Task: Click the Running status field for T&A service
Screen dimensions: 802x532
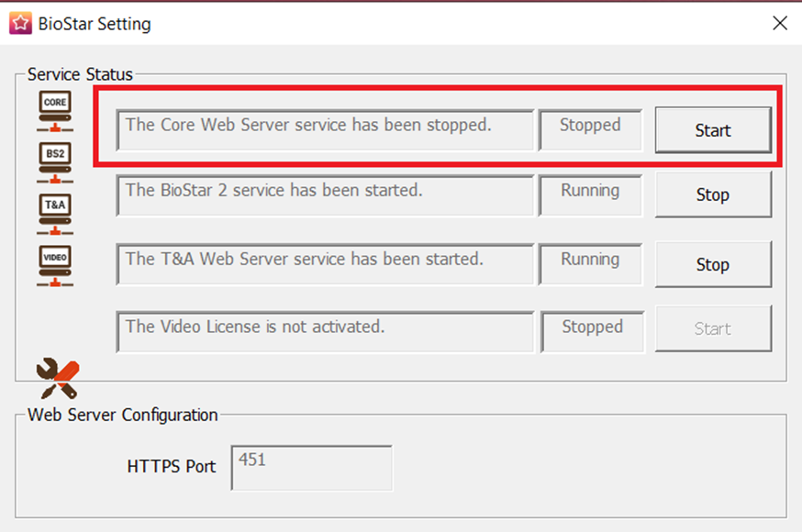Action: (x=590, y=264)
